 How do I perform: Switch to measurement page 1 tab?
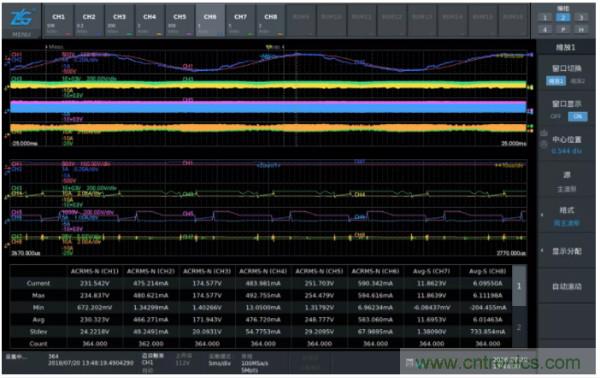tap(519, 285)
